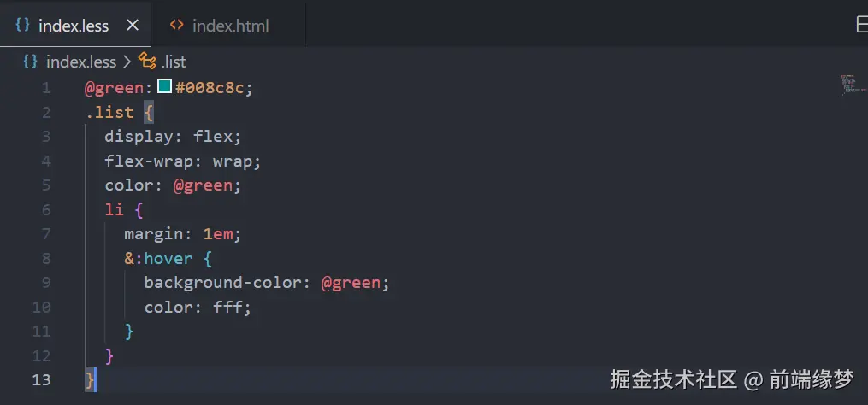
Task: Switch to the index.html tab
Action: [230, 26]
